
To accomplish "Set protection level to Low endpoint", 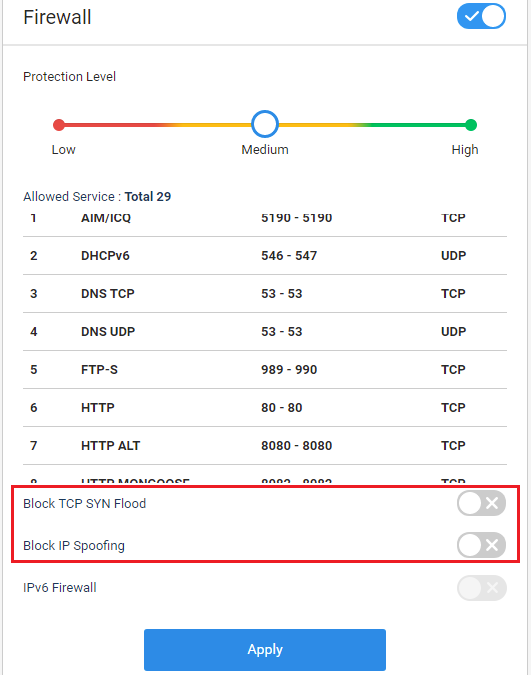I will [59, 125].
